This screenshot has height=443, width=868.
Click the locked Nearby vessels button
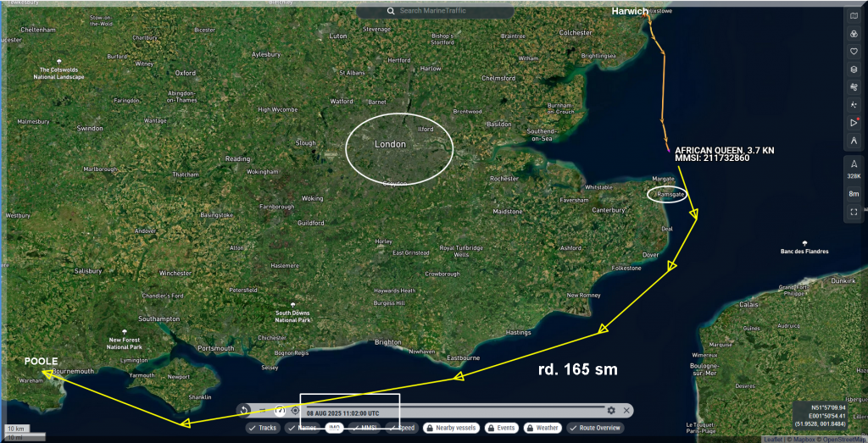(x=450, y=428)
